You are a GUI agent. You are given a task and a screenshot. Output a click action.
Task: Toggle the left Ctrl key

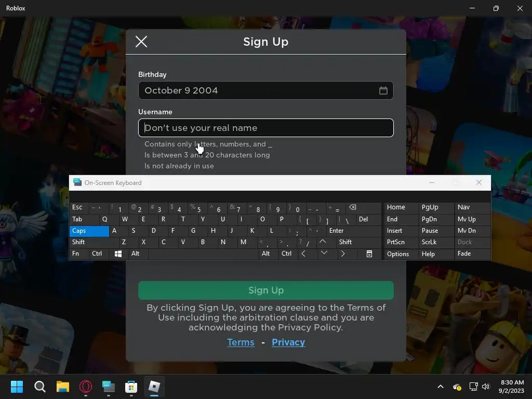[x=99, y=254]
